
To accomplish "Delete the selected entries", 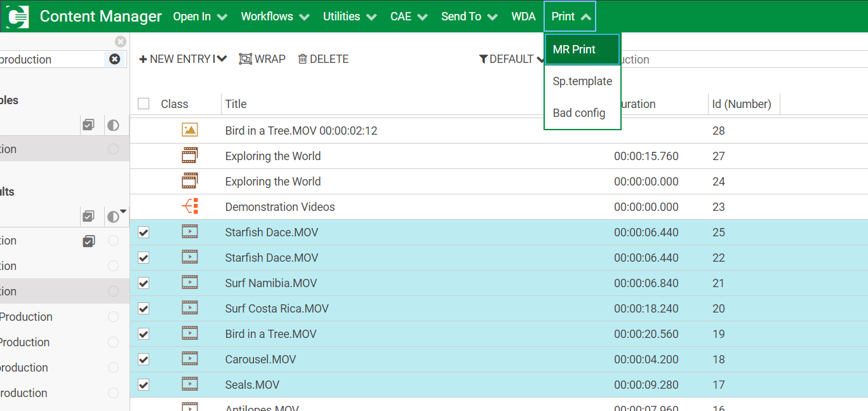I will click(x=323, y=59).
